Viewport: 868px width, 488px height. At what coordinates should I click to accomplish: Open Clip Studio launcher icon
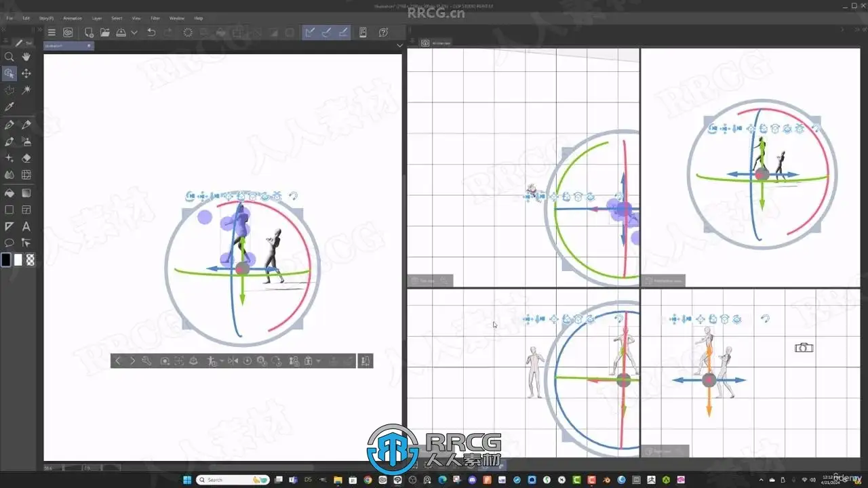(x=68, y=33)
